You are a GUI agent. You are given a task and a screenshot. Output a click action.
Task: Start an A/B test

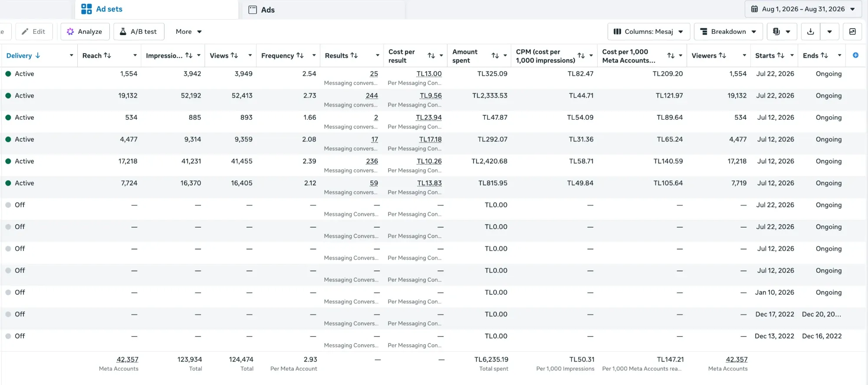click(138, 32)
